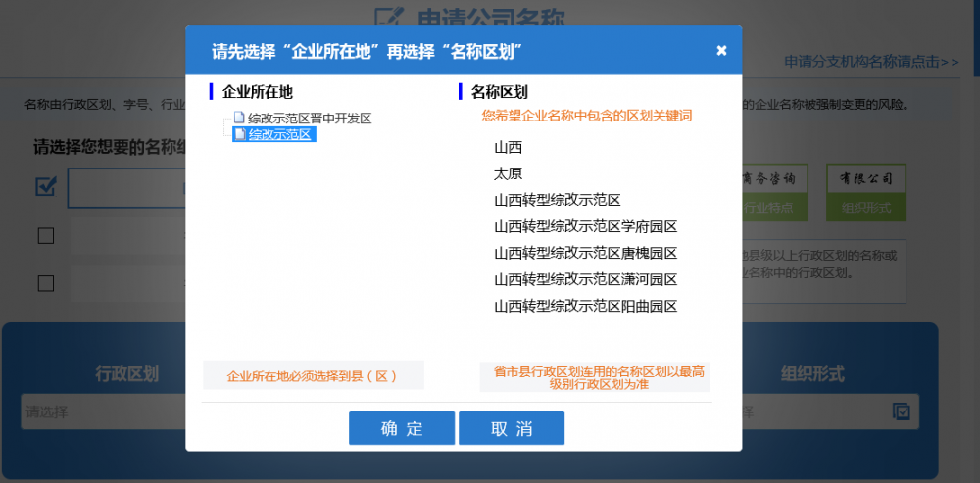Click the 确定 confirm button
The width and height of the screenshot is (980, 483).
402,428
